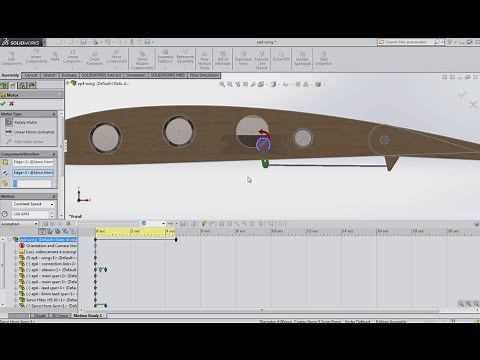The width and height of the screenshot is (480, 360).
Task: Click the motor direction Edge selection field
Action: pos(33,173)
